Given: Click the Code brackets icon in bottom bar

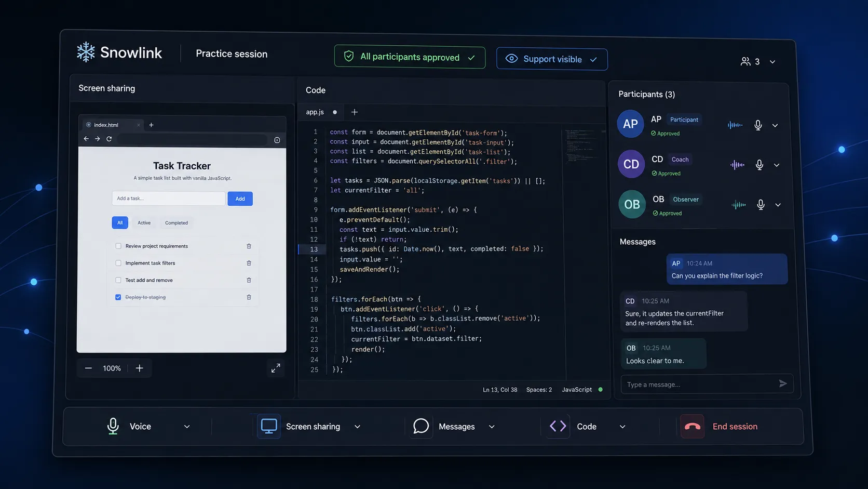Looking at the screenshot, I should click(558, 426).
